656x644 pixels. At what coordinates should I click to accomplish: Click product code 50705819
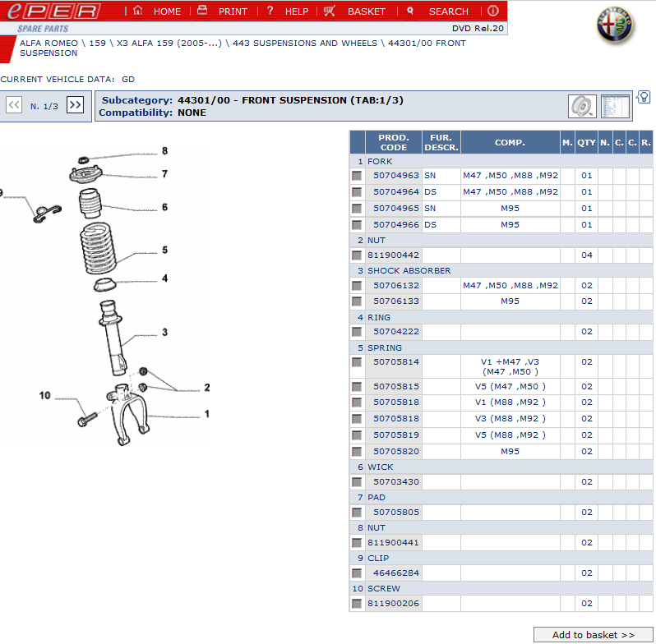(x=395, y=435)
